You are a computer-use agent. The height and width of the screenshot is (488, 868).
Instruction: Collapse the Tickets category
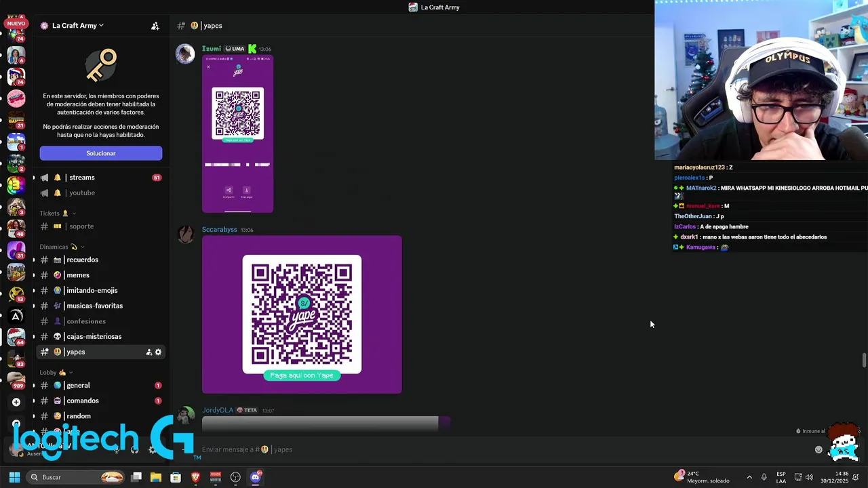(57, 213)
